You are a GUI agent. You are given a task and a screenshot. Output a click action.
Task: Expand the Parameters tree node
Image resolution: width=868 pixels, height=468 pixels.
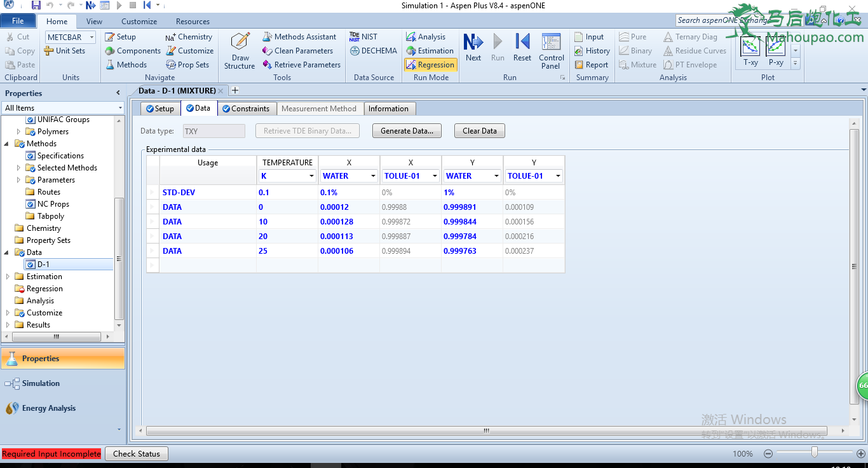click(x=18, y=180)
